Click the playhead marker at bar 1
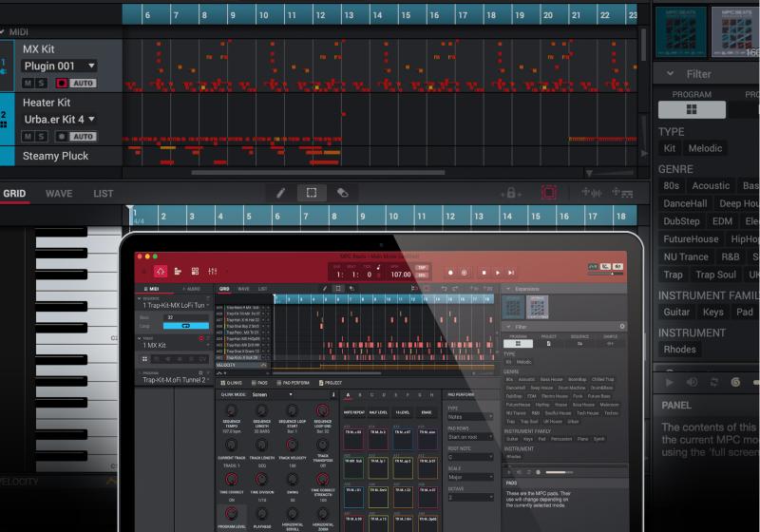This screenshot has width=760, height=532. coord(130,209)
